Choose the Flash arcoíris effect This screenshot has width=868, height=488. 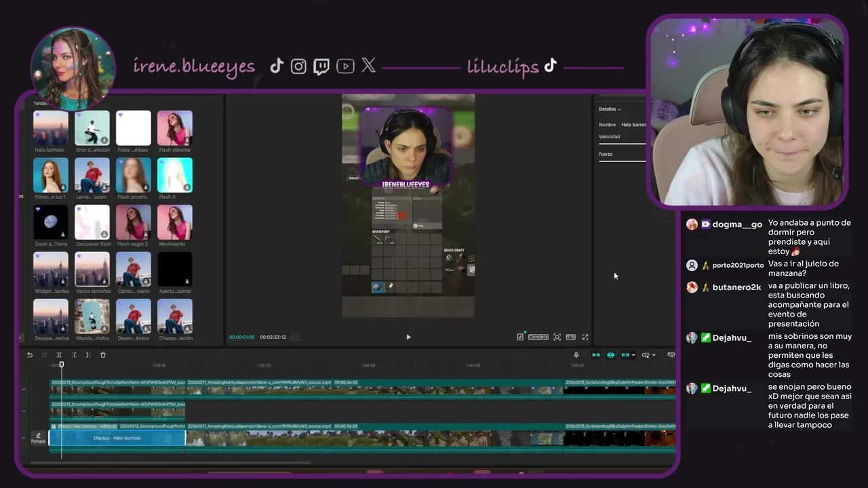tap(134, 175)
